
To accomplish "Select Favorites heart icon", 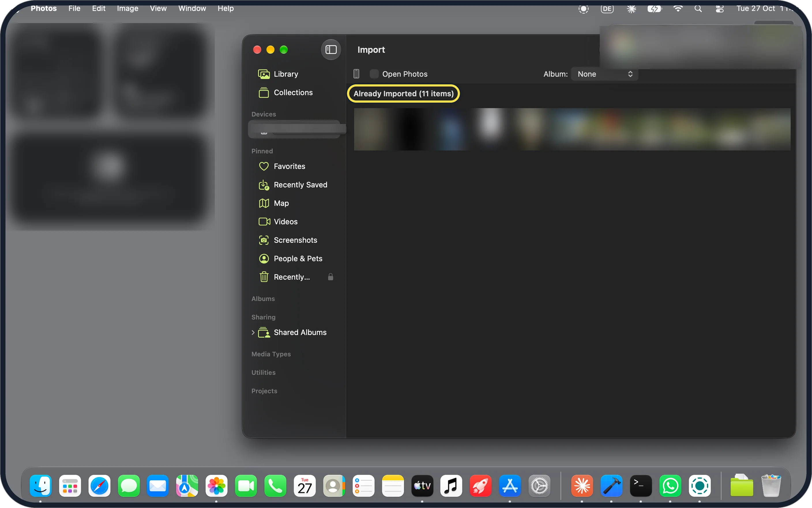I will (x=264, y=166).
